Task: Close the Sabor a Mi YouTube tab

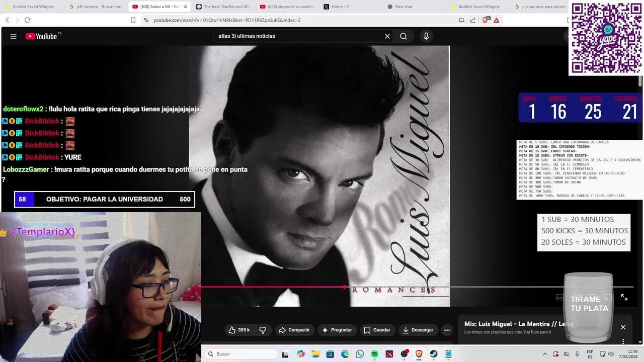Action: (185, 7)
